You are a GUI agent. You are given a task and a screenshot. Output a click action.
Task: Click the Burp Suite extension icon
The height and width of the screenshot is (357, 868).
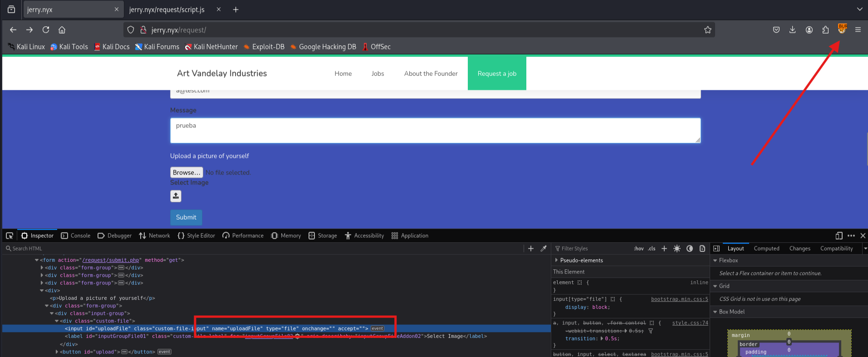point(842,29)
